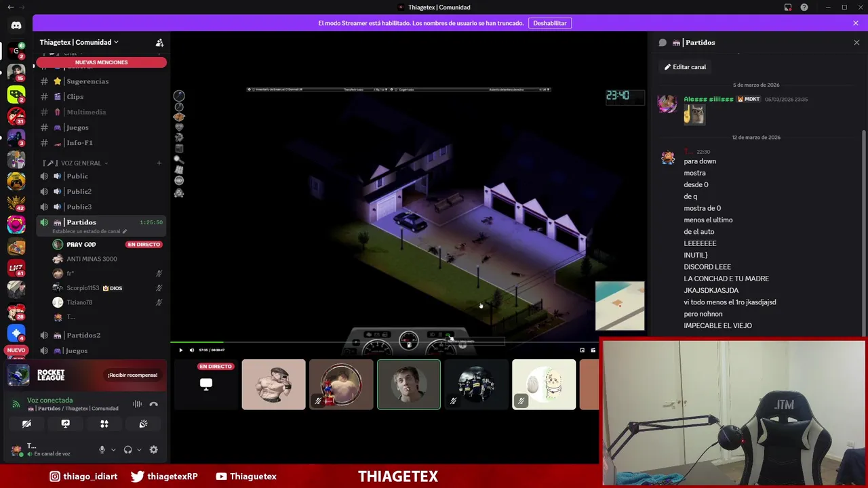Mute the stream volume speaker icon

coord(191,350)
